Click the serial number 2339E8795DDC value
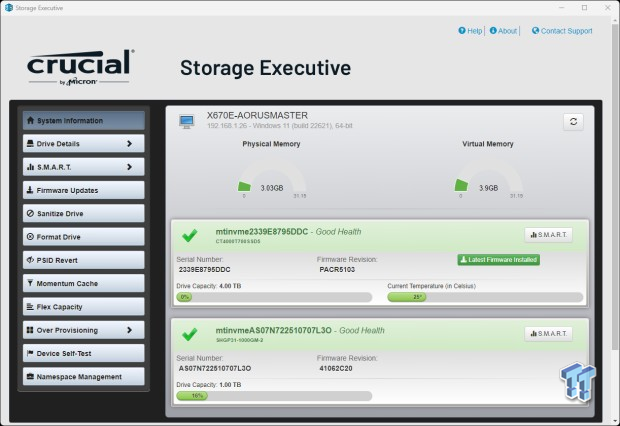The image size is (620, 426). coord(204,269)
